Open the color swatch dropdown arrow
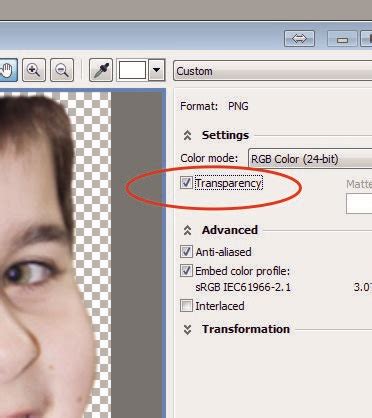This screenshot has height=418, width=372. pos(156,70)
